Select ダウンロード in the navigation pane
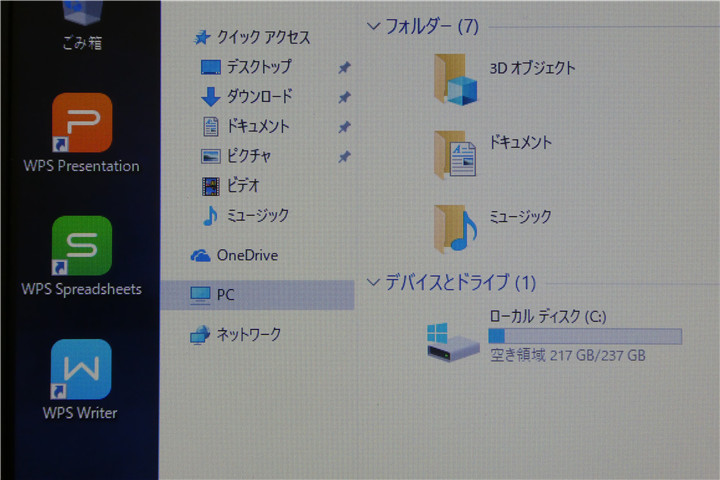Screen dimensions: 720x480 click(x=259, y=96)
